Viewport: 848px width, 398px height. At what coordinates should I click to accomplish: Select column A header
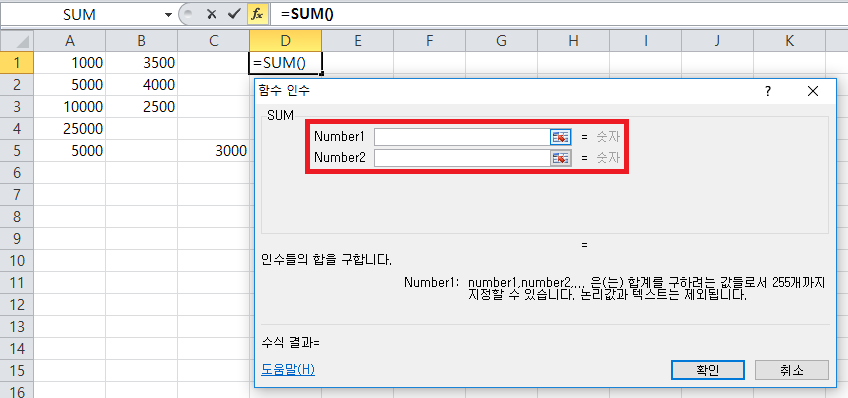(70, 41)
